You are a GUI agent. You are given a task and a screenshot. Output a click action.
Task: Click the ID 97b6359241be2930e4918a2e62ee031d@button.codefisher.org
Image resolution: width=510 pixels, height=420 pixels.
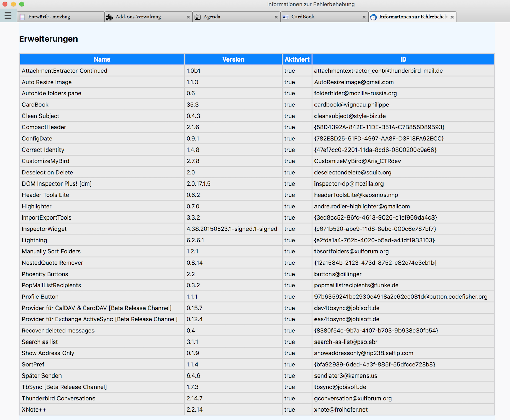coord(403,297)
